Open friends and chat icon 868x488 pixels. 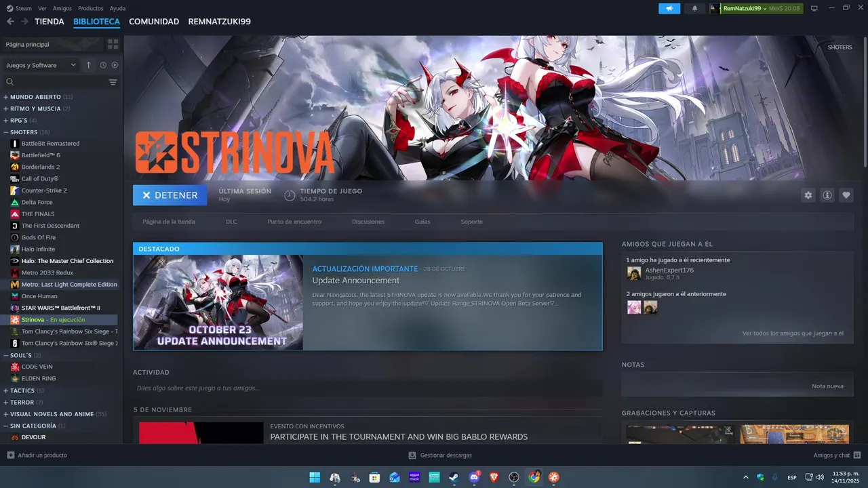tap(857, 455)
